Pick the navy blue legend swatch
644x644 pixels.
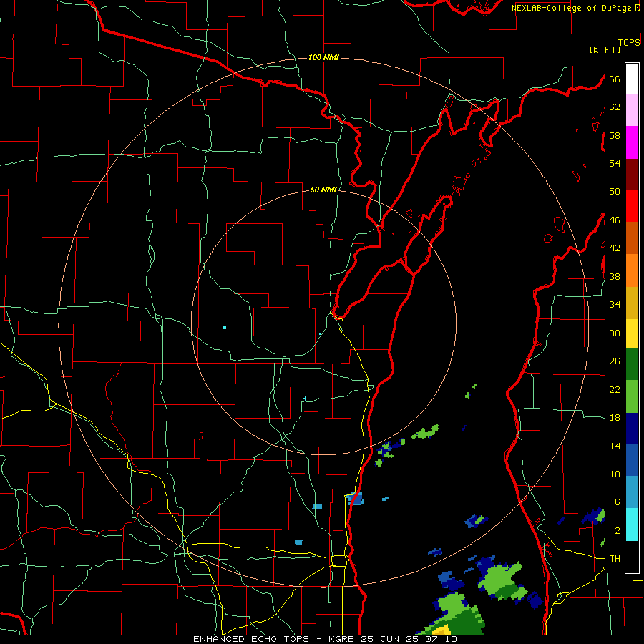632,429
